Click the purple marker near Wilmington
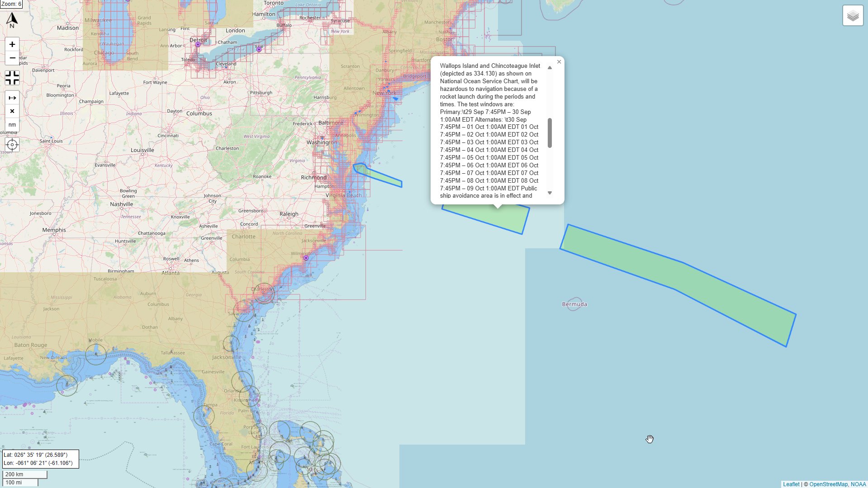868x488 pixels. [x=306, y=258]
